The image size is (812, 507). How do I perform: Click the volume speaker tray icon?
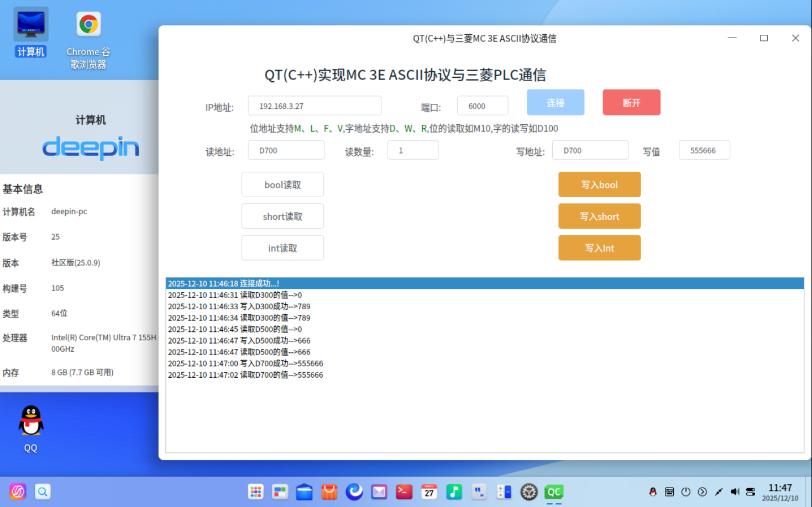(735, 492)
